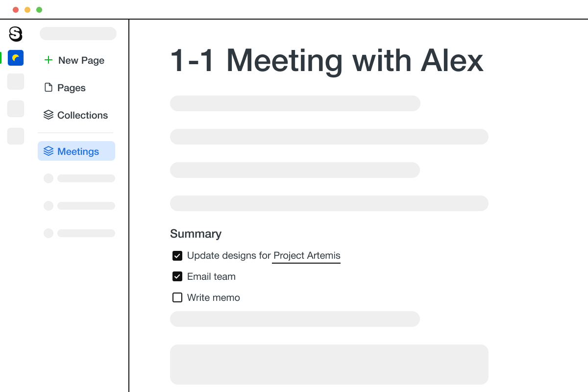Click the page title 1-1 Meeting with Alex
The image size is (588, 392).
pyautogui.click(x=326, y=60)
